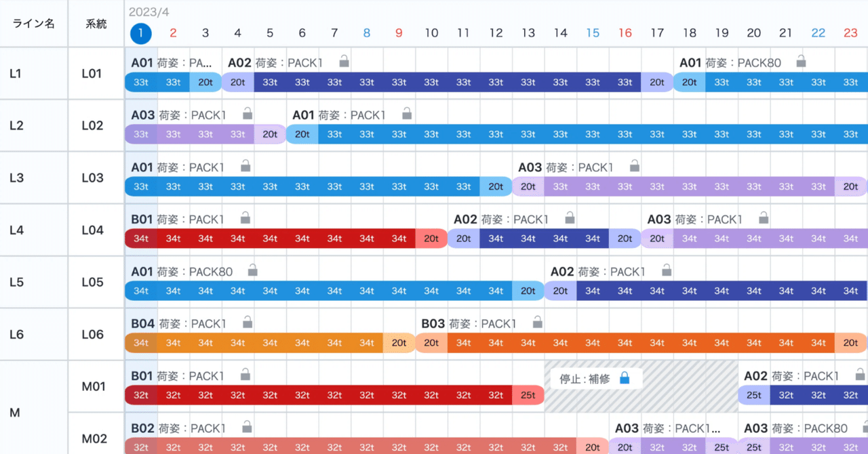Click 20t end segment of B04 bar in L06
Image resolution: width=868 pixels, height=454 pixels.
(x=399, y=343)
